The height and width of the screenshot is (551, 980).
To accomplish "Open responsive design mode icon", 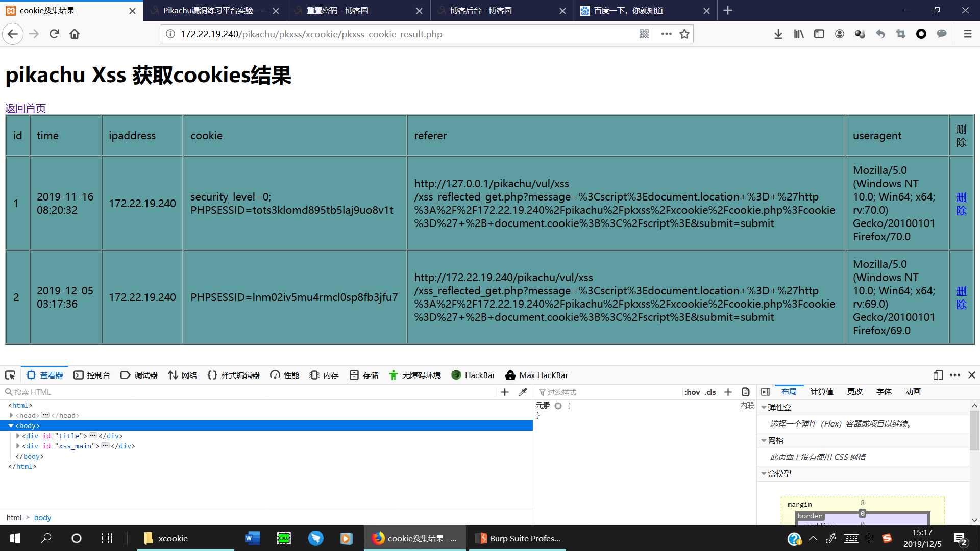I will point(938,375).
